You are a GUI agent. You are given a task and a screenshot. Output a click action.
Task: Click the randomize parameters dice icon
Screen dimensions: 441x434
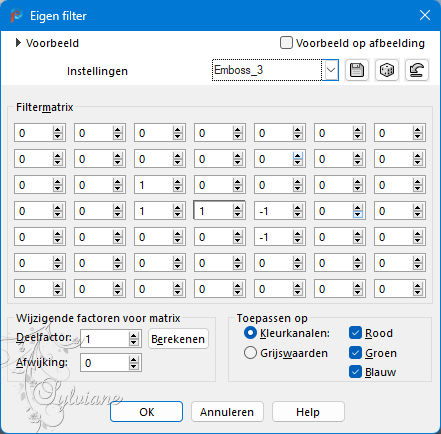(x=387, y=70)
